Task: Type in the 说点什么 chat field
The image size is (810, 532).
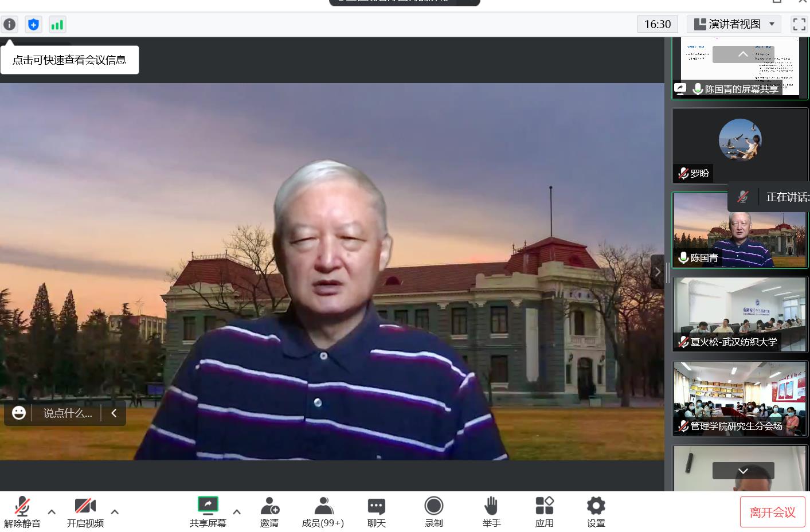Action: coord(67,413)
